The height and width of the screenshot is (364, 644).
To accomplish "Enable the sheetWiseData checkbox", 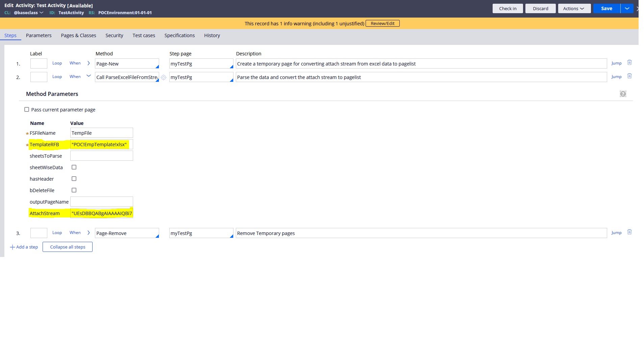I will (74, 167).
